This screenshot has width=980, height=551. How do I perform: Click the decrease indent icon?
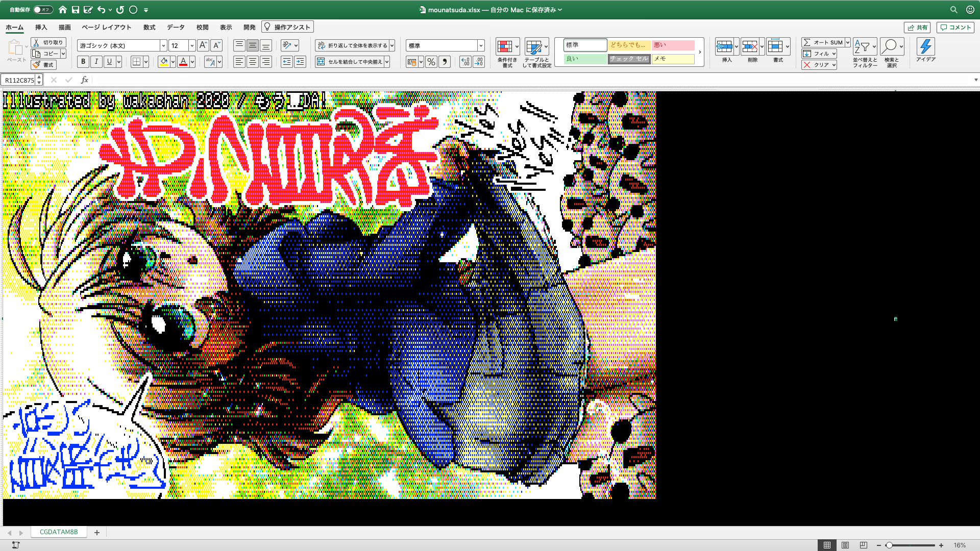point(287,62)
